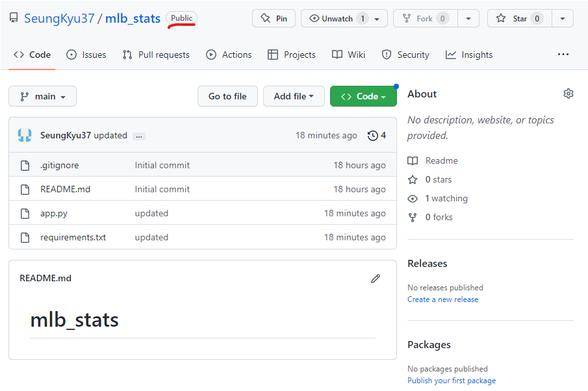Image resolution: width=588 pixels, height=391 pixels.
Task: Click the Public visibility badge
Action: tap(181, 18)
